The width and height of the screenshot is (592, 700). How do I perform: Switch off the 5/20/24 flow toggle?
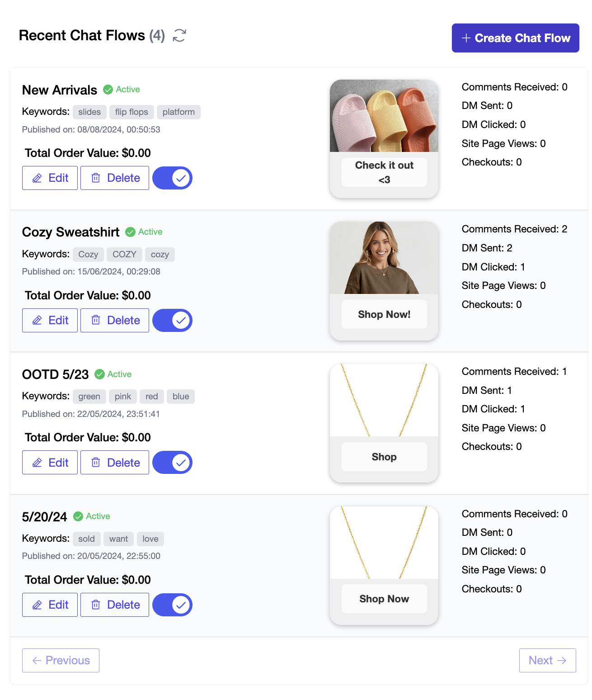point(172,605)
